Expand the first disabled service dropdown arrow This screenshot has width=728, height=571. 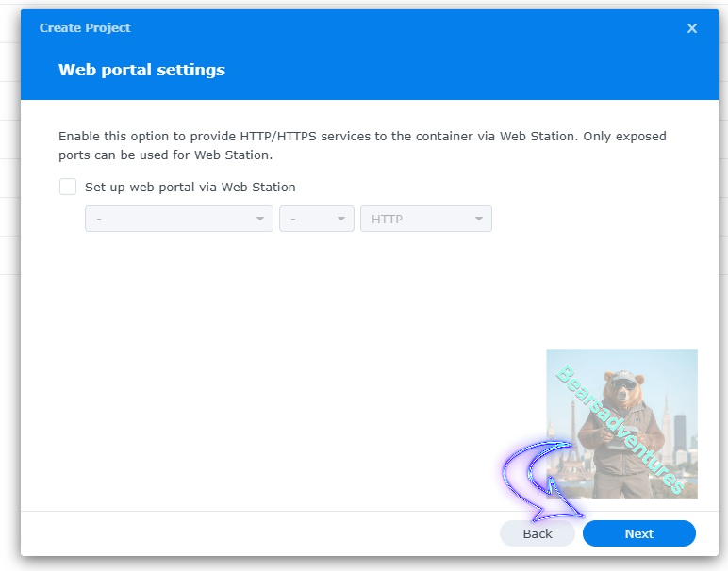click(260, 219)
